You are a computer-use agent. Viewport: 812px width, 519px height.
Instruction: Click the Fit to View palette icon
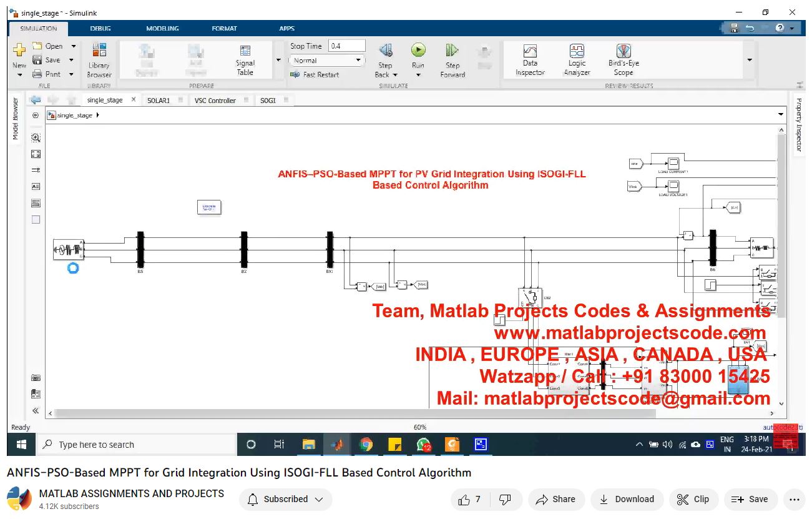coord(36,154)
